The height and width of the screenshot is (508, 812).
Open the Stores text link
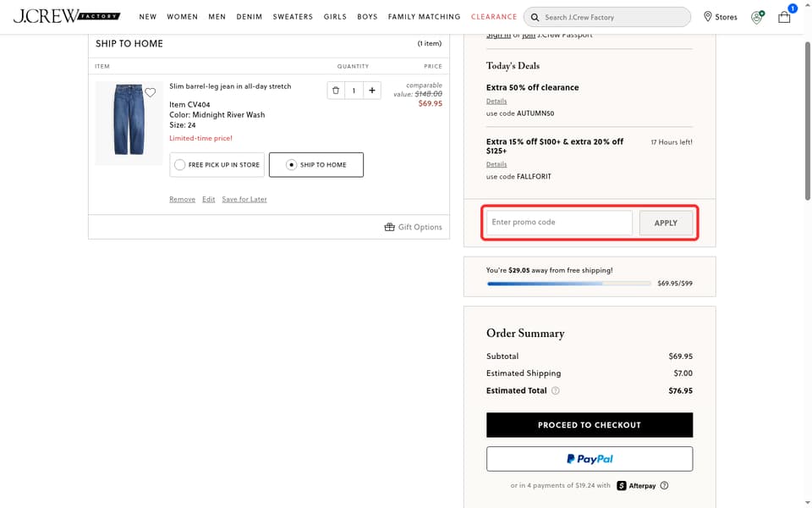point(726,17)
